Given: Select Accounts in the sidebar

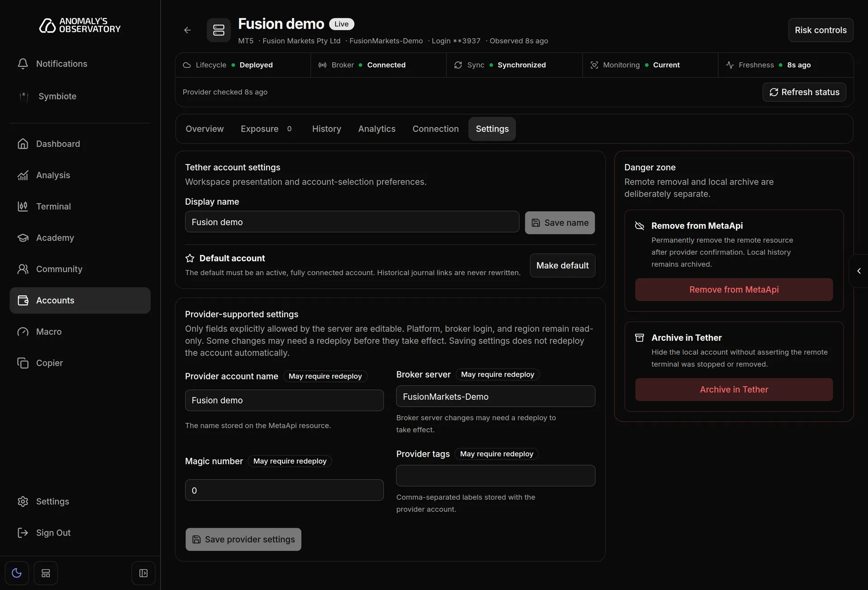Looking at the screenshot, I should [80, 300].
